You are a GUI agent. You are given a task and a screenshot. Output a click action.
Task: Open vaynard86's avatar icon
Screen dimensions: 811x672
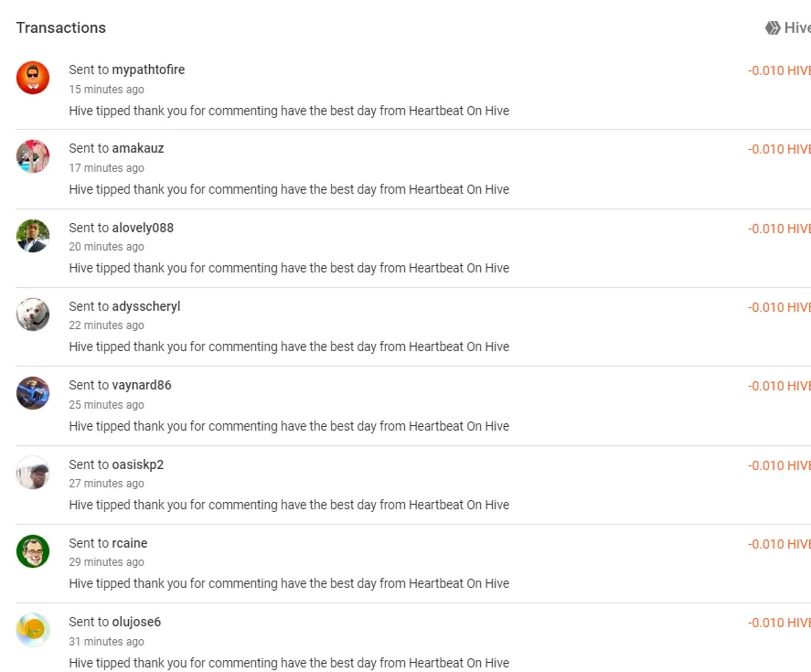33,393
